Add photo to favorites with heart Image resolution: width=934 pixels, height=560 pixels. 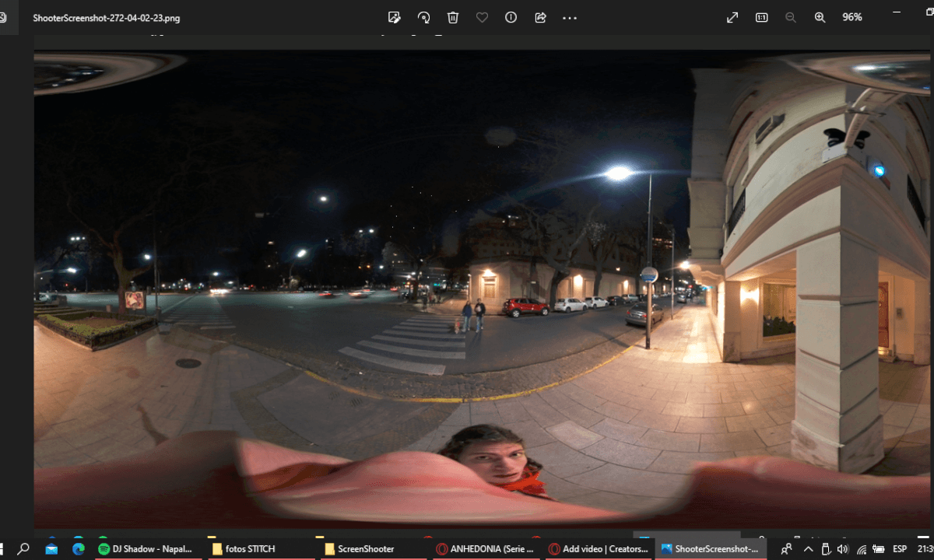[482, 17]
